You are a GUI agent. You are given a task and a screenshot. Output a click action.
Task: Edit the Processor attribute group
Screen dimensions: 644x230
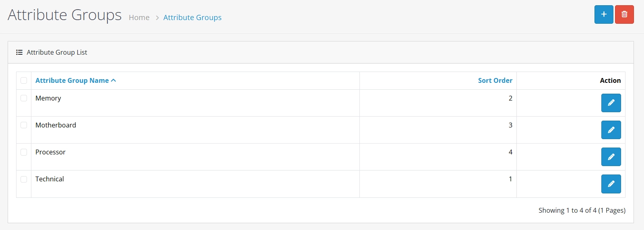611,157
